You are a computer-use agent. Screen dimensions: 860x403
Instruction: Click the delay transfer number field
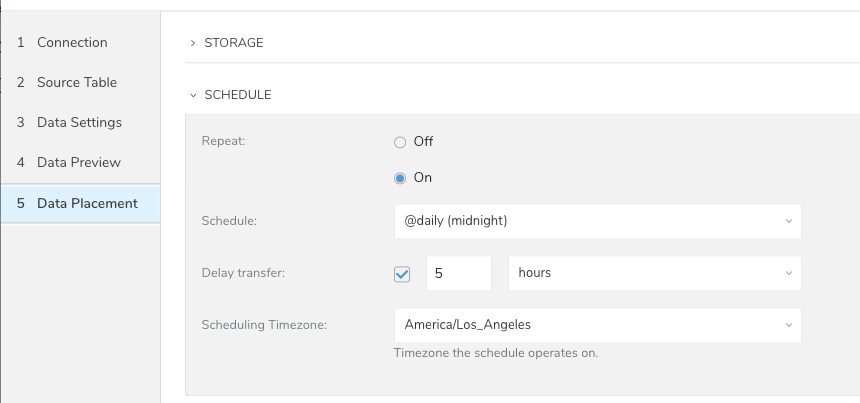(458, 273)
